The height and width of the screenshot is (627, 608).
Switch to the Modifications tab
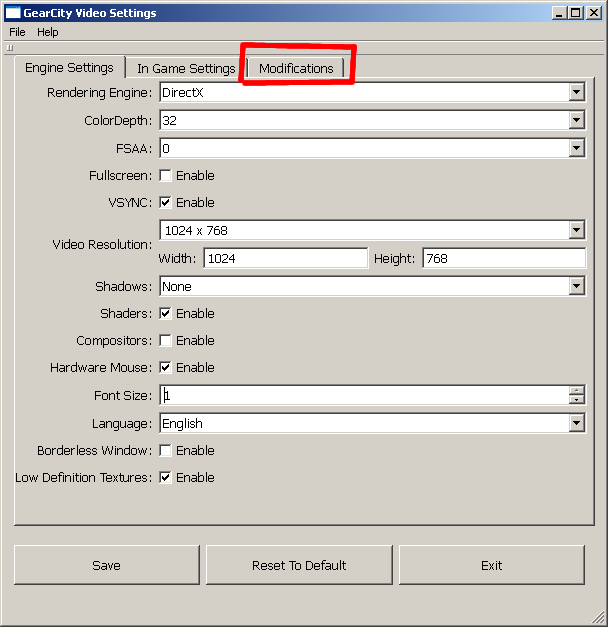tap(296, 68)
